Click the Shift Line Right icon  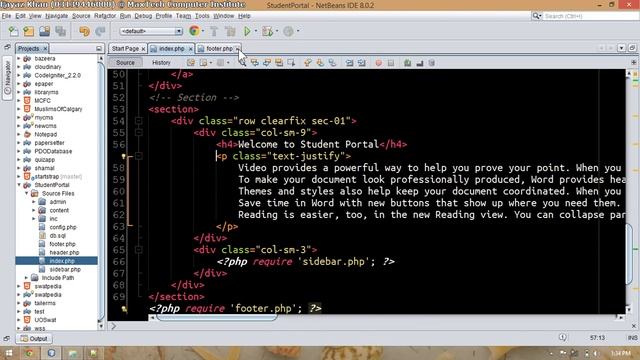pos(362,63)
